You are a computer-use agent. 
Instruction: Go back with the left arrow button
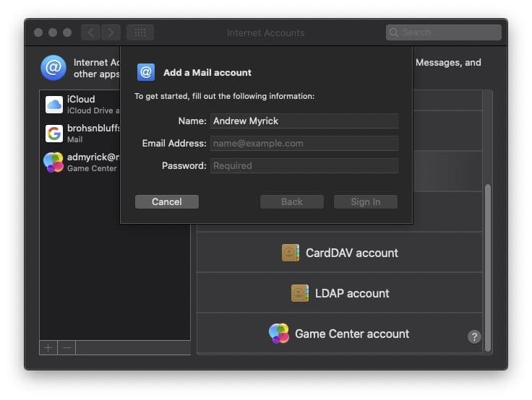pyautogui.click(x=90, y=32)
